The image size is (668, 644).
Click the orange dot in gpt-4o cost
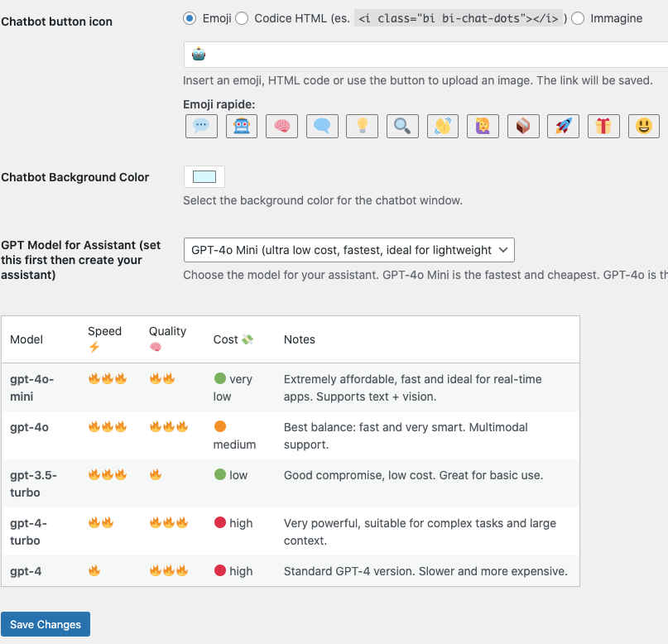(x=220, y=426)
